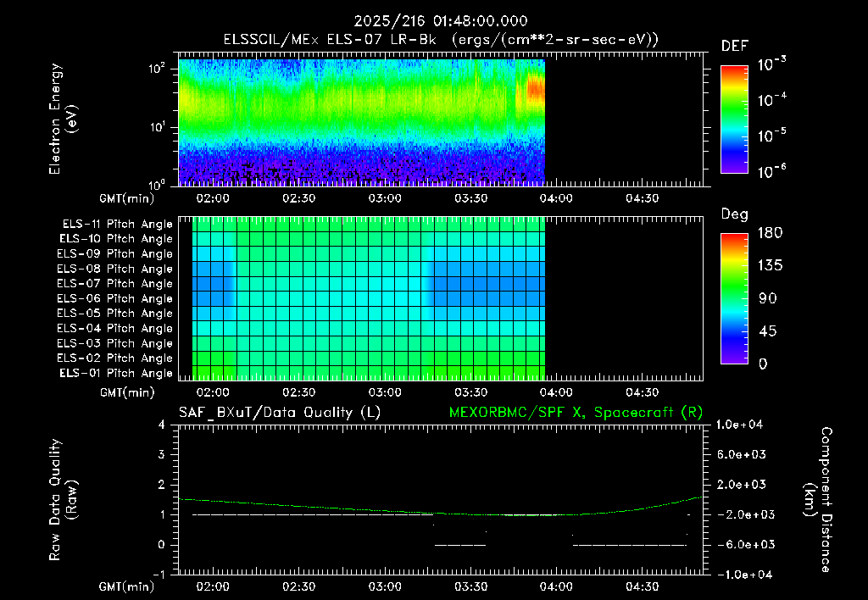Click the GMT(min) label under the spectrogram
Viewport: 868px width, 600px height.
point(127,198)
